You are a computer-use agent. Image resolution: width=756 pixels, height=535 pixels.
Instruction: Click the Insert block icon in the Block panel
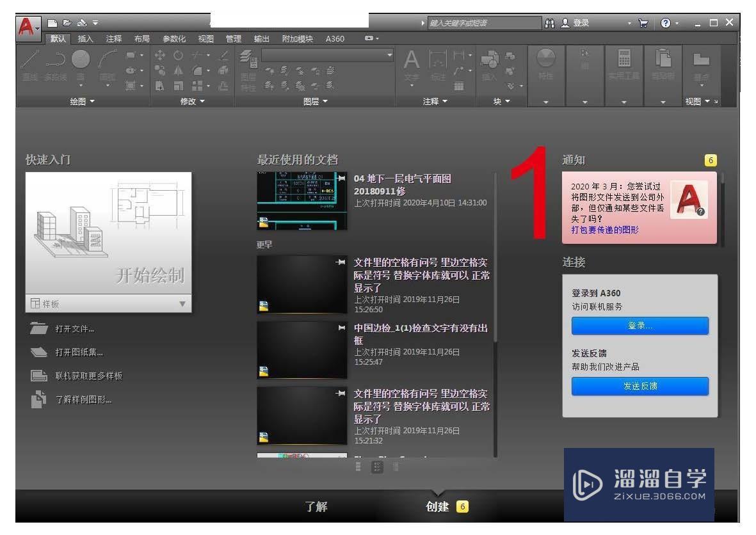pyautogui.click(x=490, y=61)
